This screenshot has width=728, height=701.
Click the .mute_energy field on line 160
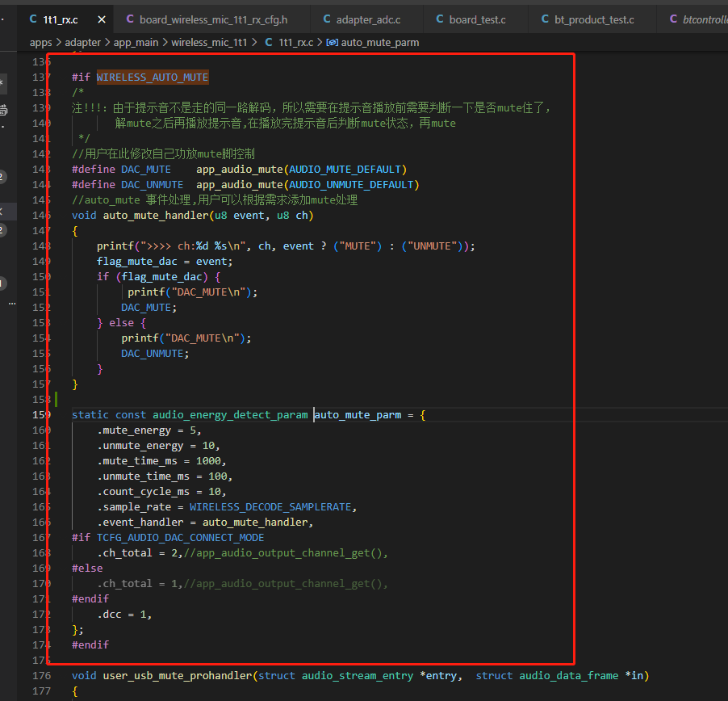tap(134, 430)
